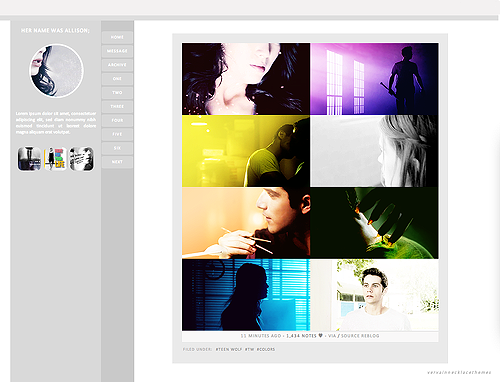The width and height of the screenshot is (500, 382).
Task: Open the black-and-white blonde profile photo
Action: pos(374,151)
